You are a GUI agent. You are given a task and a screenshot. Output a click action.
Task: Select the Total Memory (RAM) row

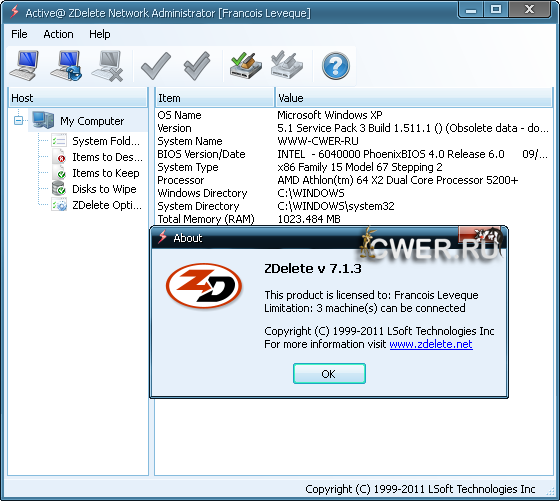click(354, 219)
